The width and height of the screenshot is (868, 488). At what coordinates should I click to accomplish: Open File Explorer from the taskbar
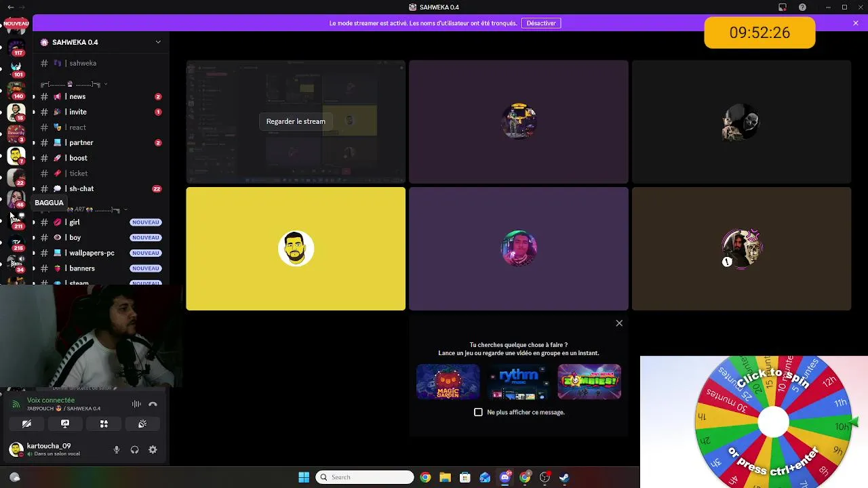pyautogui.click(x=445, y=477)
